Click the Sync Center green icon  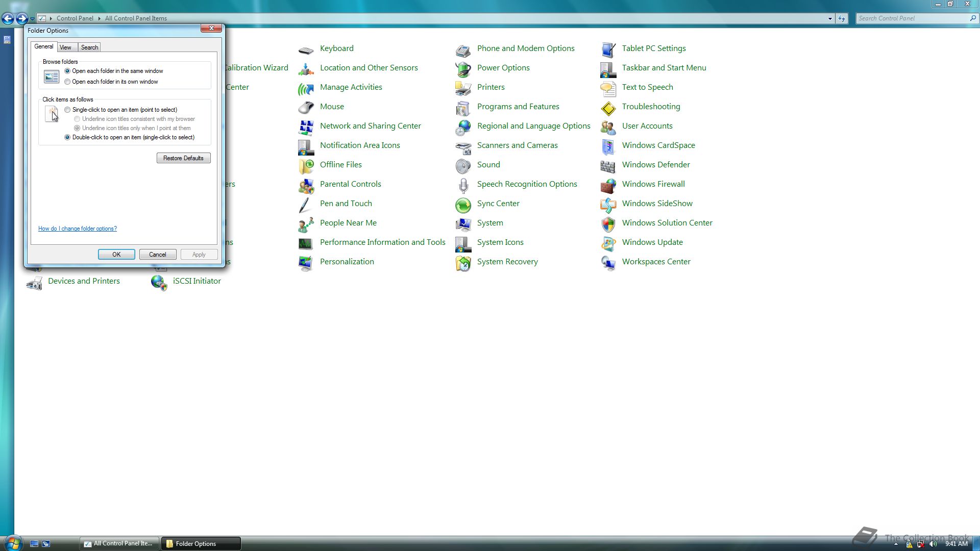pyautogui.click(x=463, y=204)
